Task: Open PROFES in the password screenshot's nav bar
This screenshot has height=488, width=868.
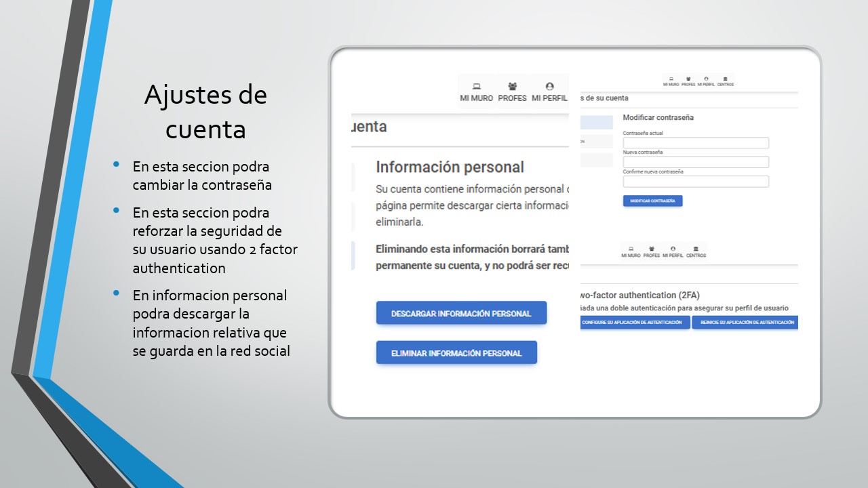Action: (x=688, y=81)
